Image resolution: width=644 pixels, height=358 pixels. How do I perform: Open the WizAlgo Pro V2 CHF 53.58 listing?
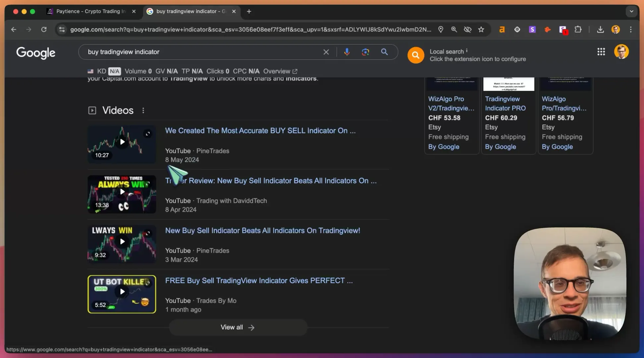452,116
